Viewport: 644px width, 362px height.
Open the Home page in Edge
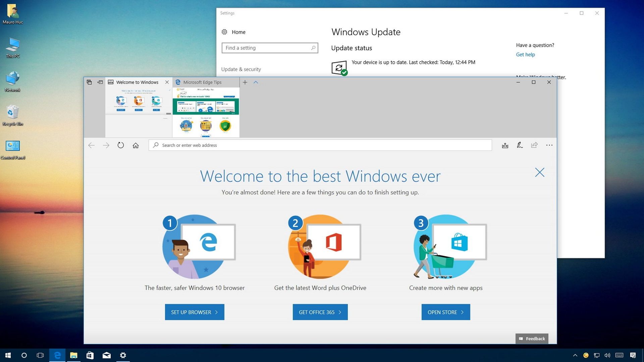tap(136, 145)
